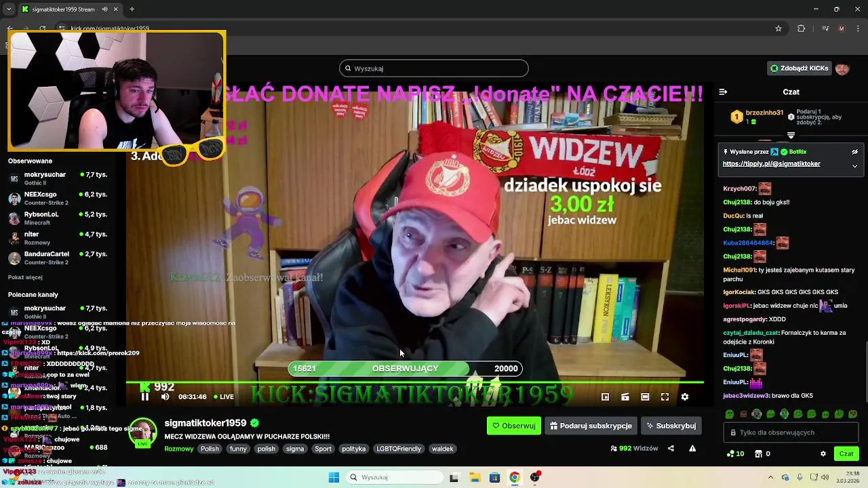Click Podaruj subskrypcje gift button
Screen dimensions: 868x488
click(x=591, y=426)
